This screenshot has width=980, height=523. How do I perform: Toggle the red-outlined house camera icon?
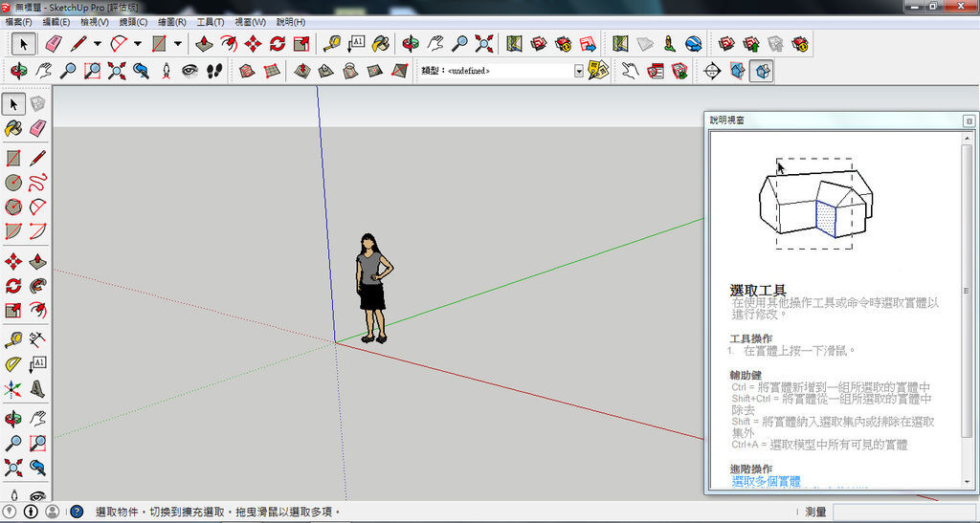(x=738, y=71)
